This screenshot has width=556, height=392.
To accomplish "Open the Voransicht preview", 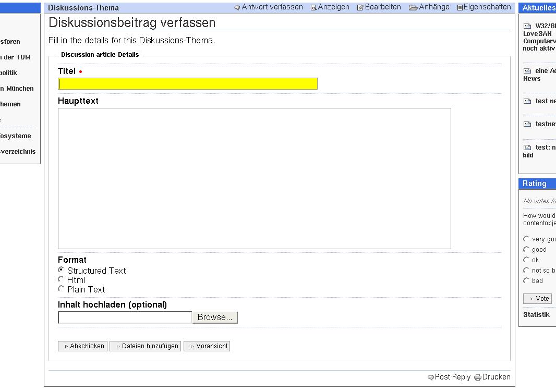I will click(x=207, y=346).
